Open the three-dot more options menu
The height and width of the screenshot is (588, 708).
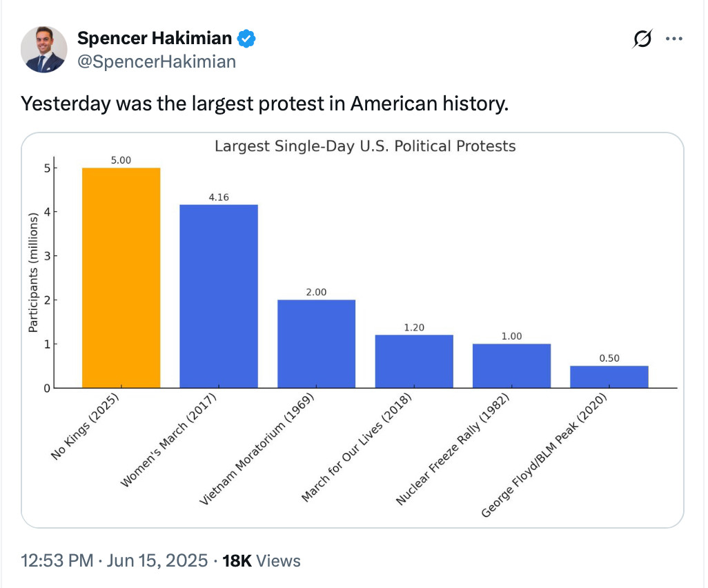coord(673,39)
